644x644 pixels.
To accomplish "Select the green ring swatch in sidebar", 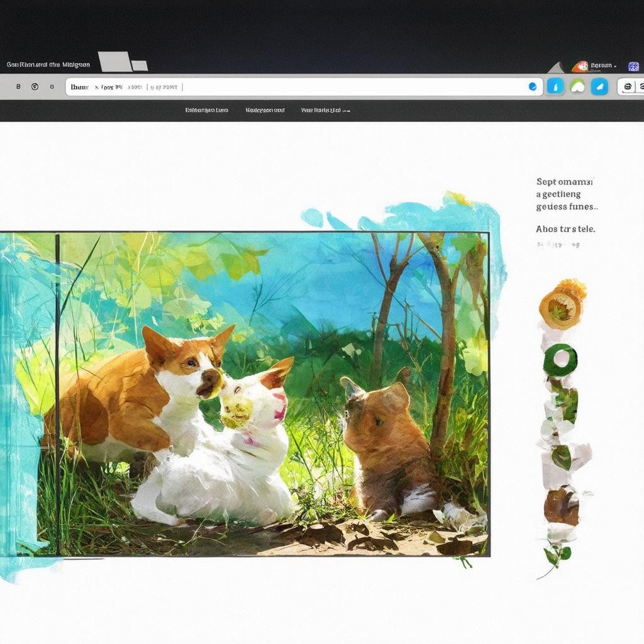I will [560, 359].
